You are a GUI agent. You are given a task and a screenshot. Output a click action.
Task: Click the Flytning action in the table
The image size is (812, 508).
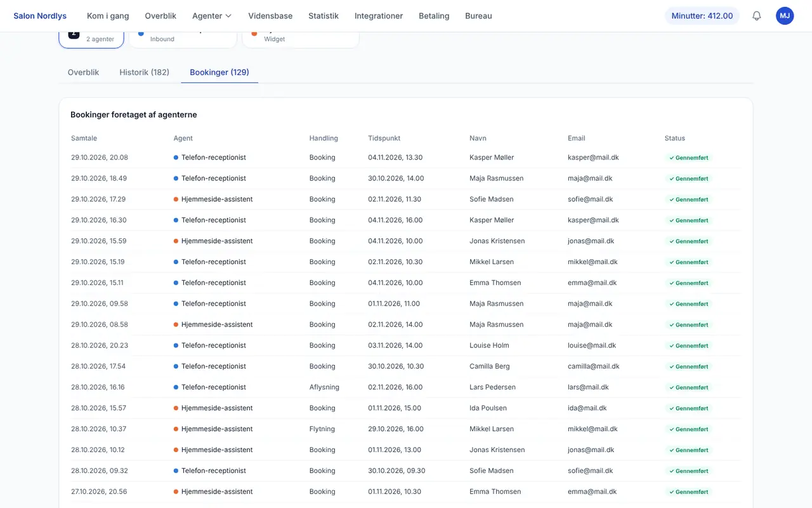(x=322, y=430)
